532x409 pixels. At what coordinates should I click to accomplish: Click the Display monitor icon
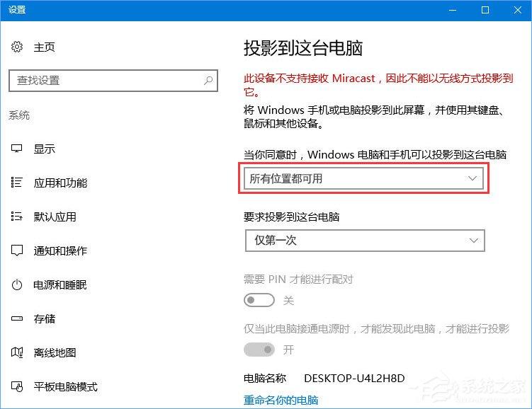[17, 149]
